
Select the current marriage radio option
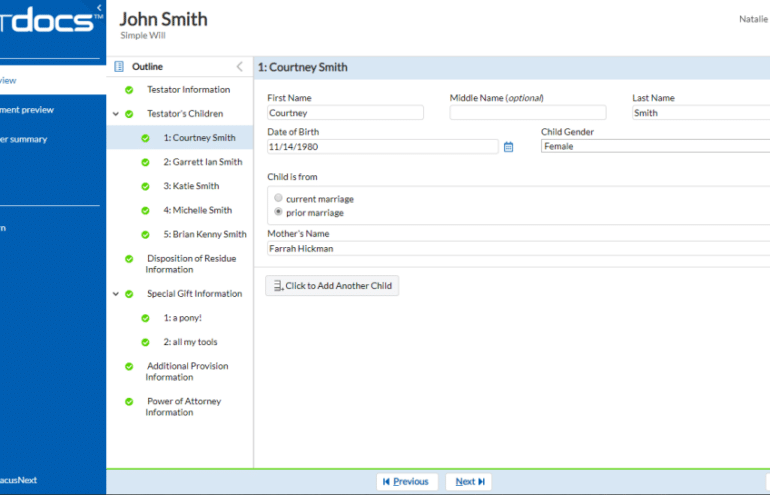pyautogui.click(x=278, y=198)
